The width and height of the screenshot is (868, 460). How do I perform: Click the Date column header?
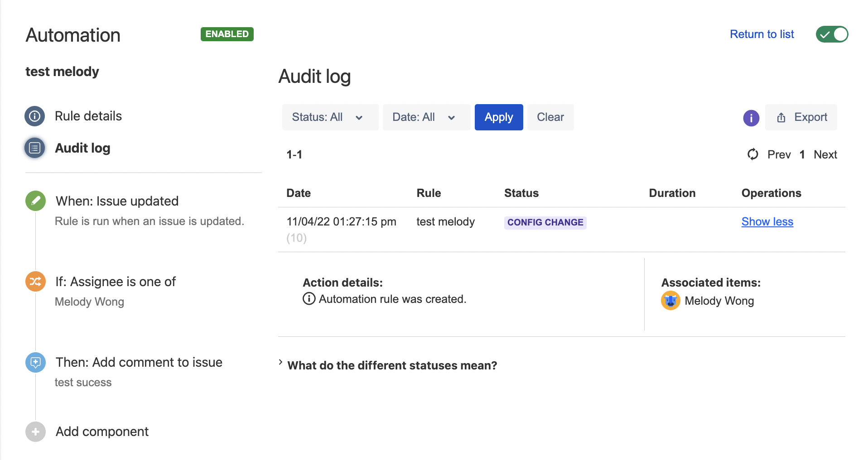(x=299, y=193)
